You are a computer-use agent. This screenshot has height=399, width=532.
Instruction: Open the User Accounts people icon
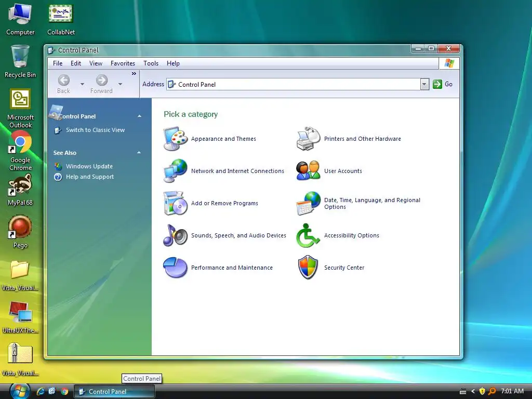[309, 170]
